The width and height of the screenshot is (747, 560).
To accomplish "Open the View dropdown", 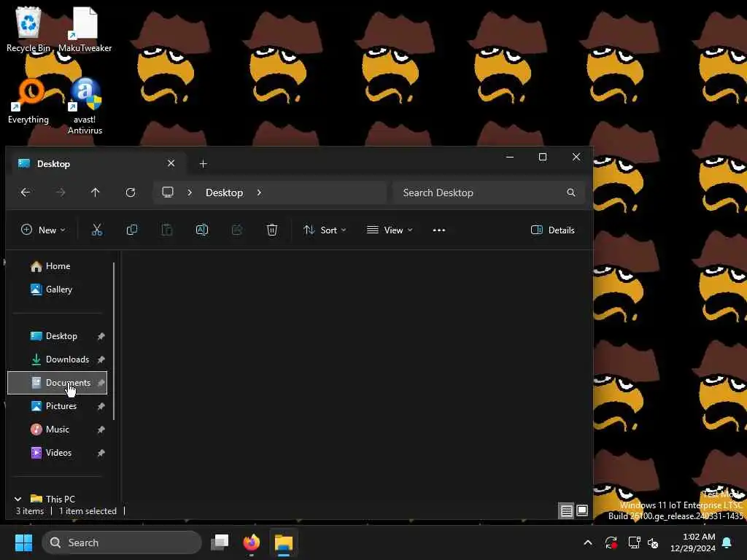I will [390, 230].
